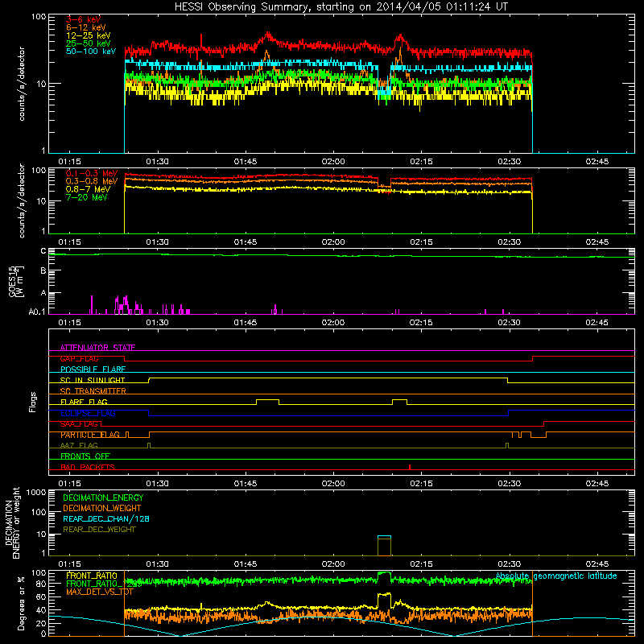Viewport: 644px width, 644px height.
Task: Click the red BAD_PACKETS spike marker
Action: point(410,467)
